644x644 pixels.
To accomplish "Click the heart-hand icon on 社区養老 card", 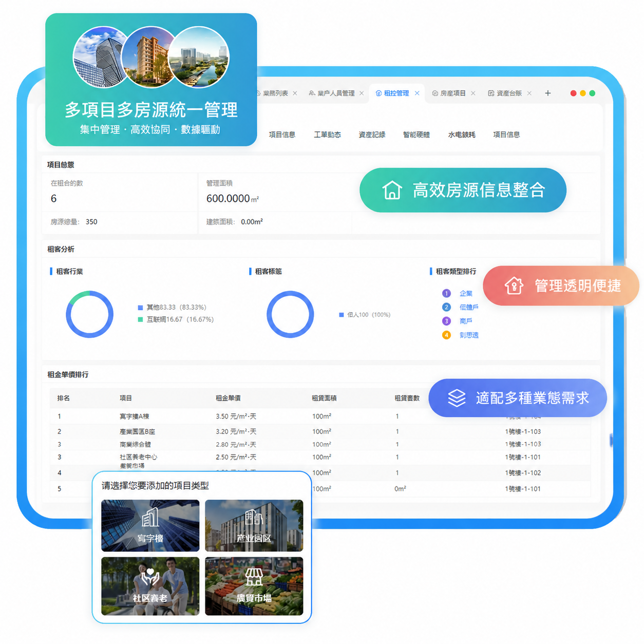I will (x=150, y=577).
